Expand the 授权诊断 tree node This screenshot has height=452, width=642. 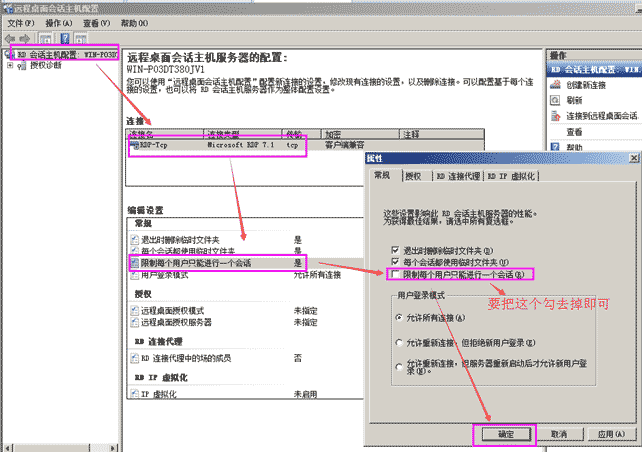(10, 65)
